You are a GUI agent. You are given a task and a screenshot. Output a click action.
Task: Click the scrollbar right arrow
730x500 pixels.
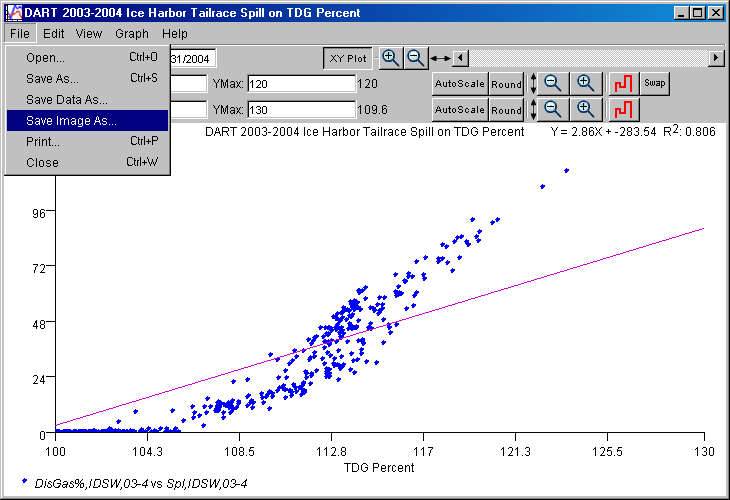click(x=716, y=58)
